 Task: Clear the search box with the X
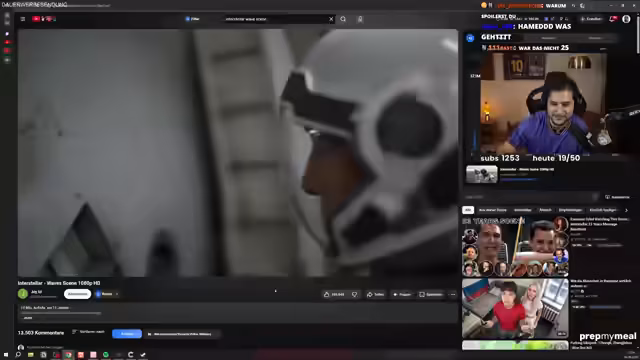click(x=331, y=19)
